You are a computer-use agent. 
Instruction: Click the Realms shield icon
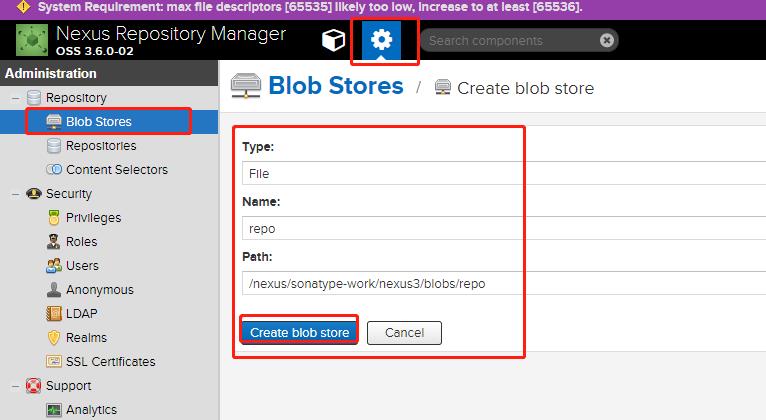54,337
